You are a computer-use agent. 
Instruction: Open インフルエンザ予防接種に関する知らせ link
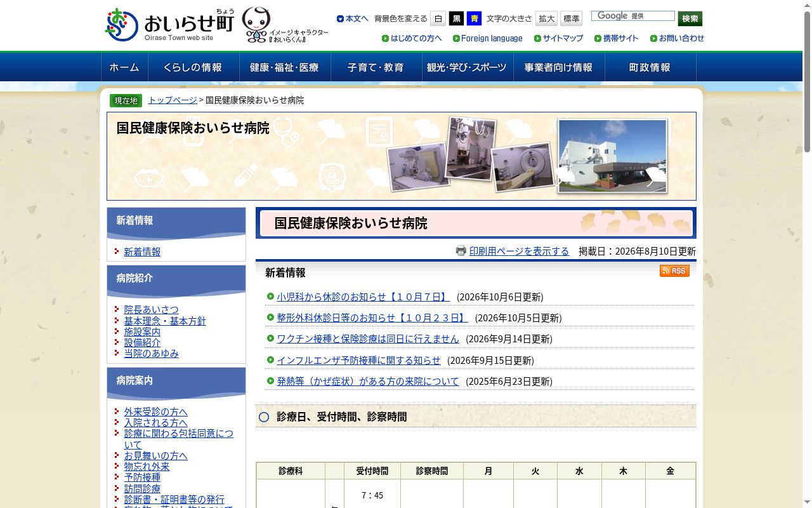358,360
